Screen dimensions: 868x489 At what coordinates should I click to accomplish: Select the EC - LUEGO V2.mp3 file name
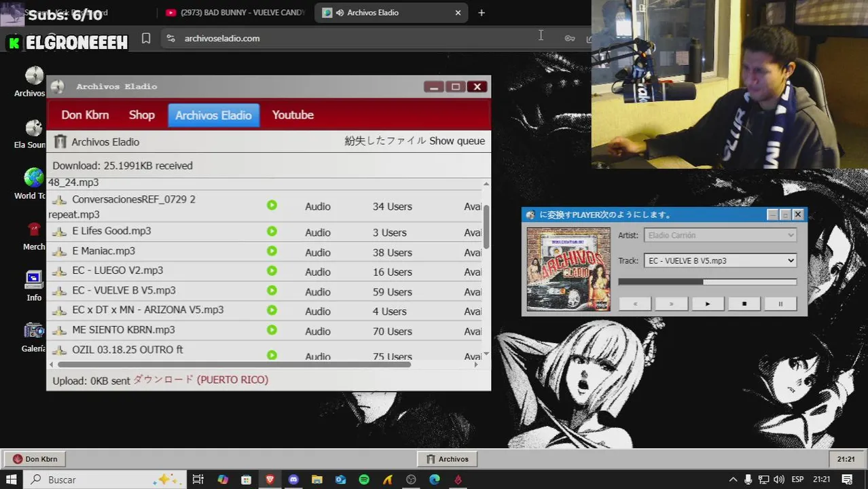(117, 270)
